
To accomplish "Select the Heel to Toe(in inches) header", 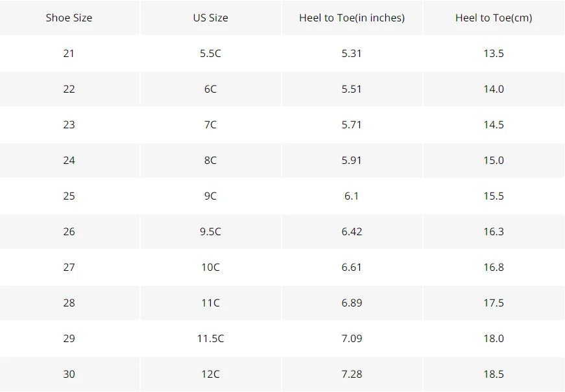I will (x=352, y=17).
